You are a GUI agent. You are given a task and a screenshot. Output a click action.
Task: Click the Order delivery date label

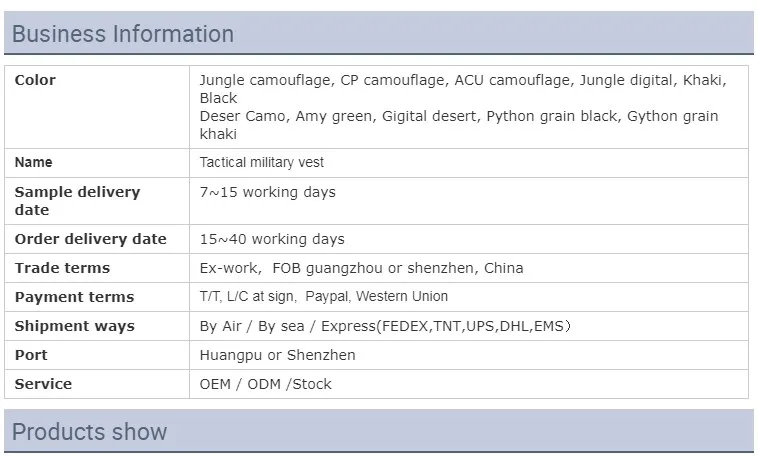[90, 239]
